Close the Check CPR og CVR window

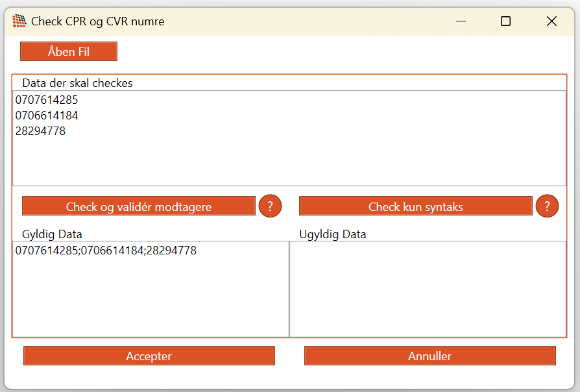coord(551,21)
